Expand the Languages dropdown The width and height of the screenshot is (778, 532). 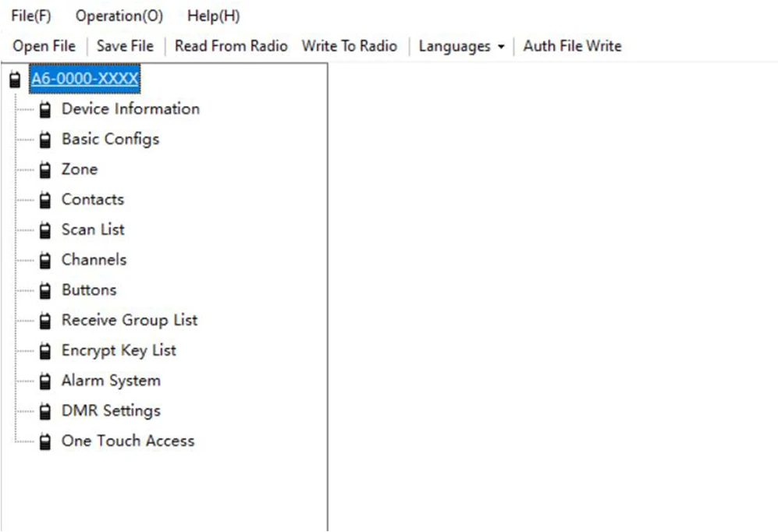click(x=461, y=46)
